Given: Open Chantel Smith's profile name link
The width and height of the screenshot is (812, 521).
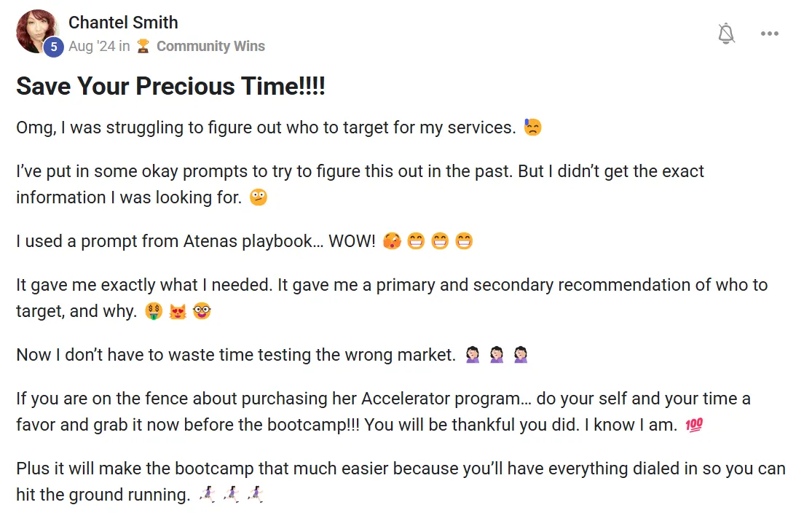Looking at the screenshot, I should [x=123, y=23].
